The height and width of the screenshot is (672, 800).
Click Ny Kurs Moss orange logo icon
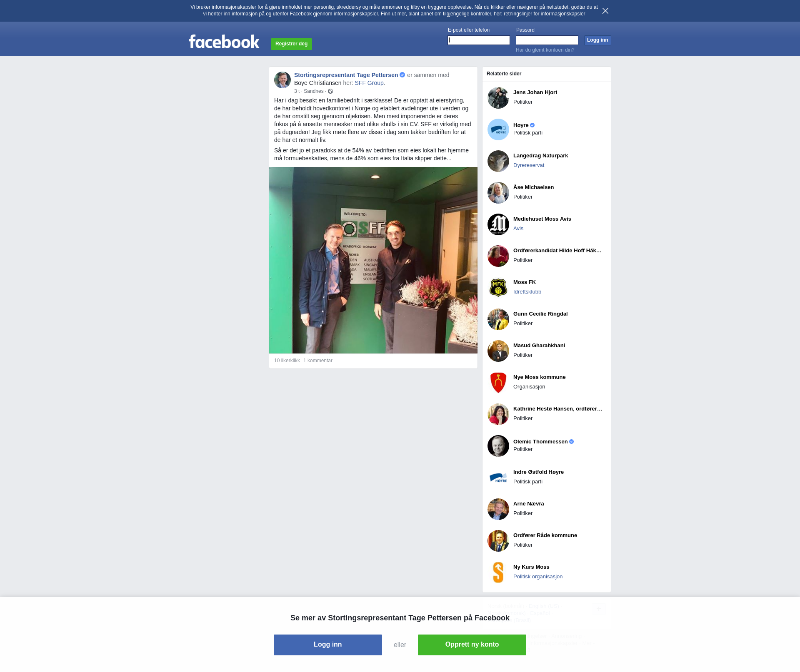pyautogui.click(x=498, y=572)
